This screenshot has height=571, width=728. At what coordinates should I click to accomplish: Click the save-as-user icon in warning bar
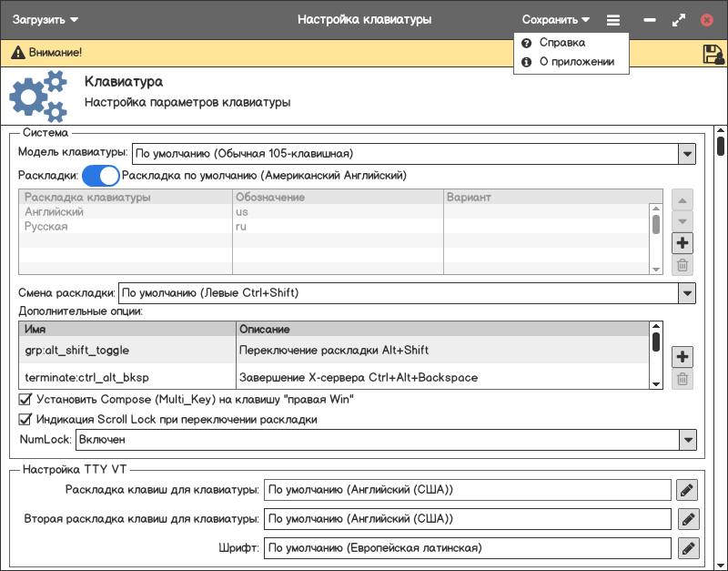[713, 54]
